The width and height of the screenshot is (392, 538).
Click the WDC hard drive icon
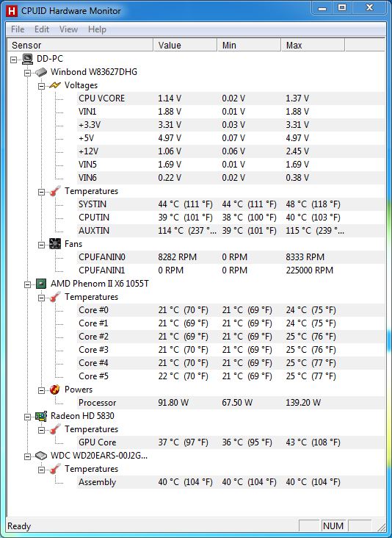point(41,456)
